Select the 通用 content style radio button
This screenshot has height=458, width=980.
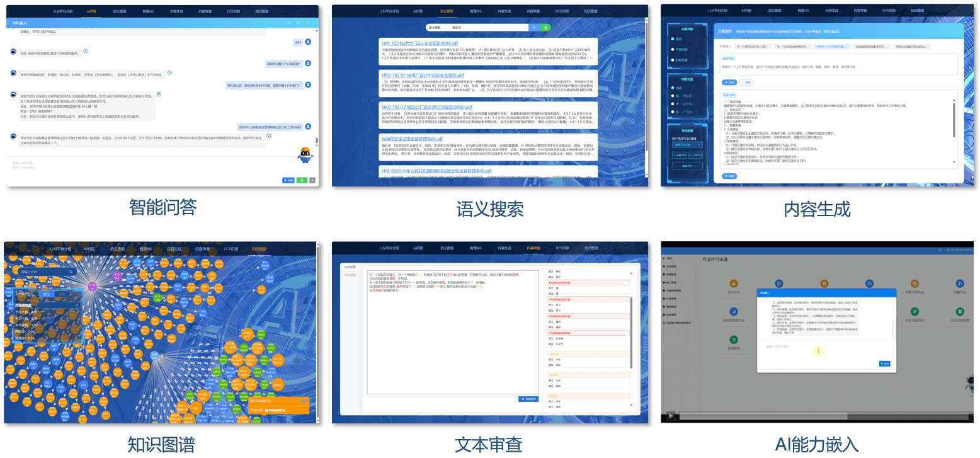[x=673, y=38]
